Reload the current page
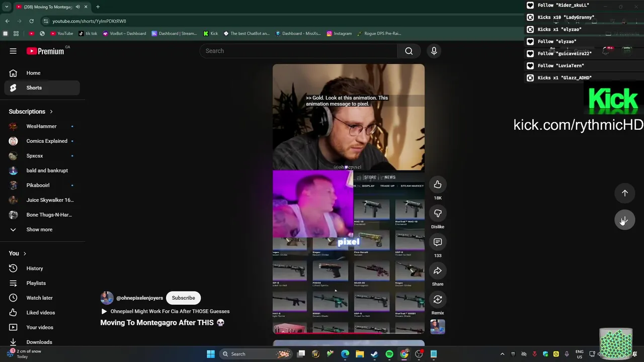The width and height of the screenshot is (644, 362). tap(31, 21)
